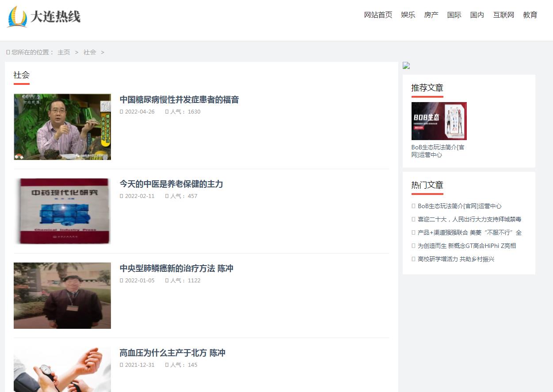Image resolution: width=553 pixels, height=392 pixels.
Task: Click the date 2021-12-31
Action: (140, 365)
